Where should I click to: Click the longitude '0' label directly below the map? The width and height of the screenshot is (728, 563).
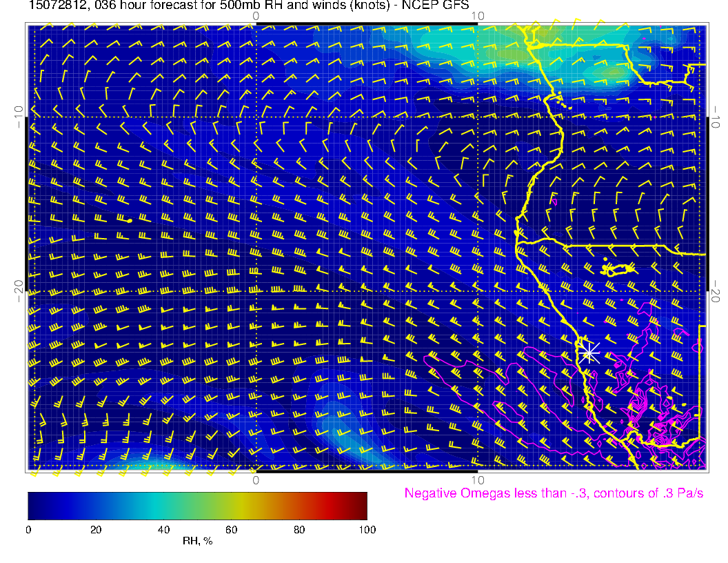coord(256,480)
